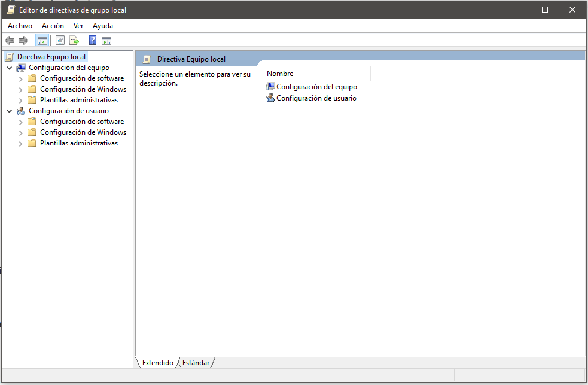Viewport: 588px width, 385px height.
Task: Toggle the show/hide console tree icon
Action: 42,41
